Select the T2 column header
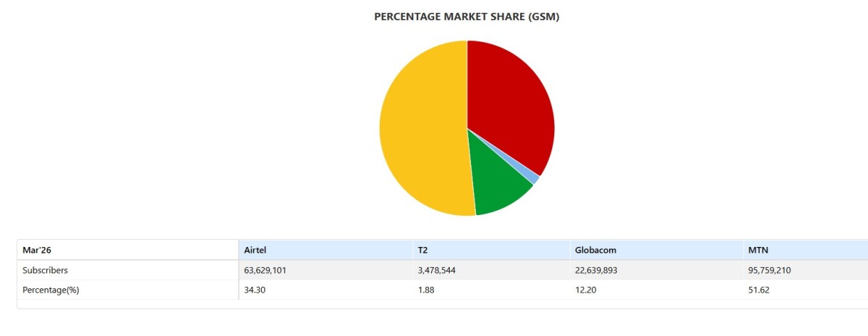 click(490, 250)
